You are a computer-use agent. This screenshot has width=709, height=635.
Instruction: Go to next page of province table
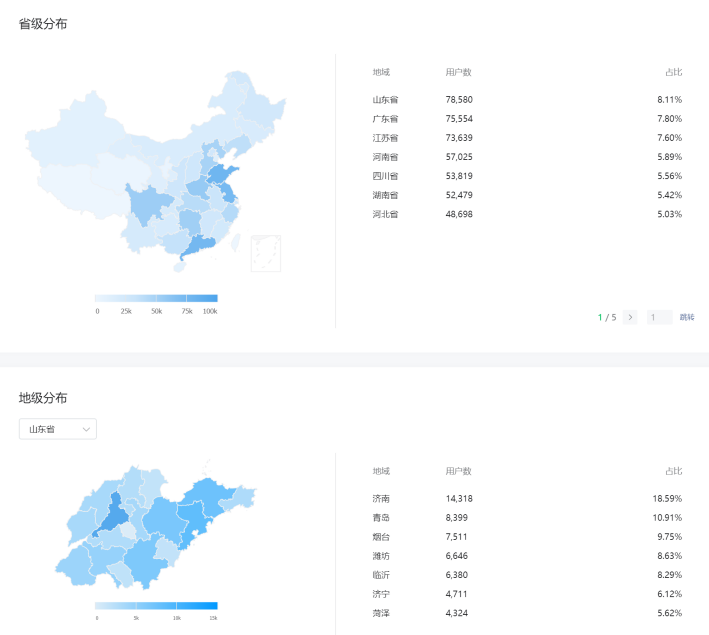click(x=630, y=317)
